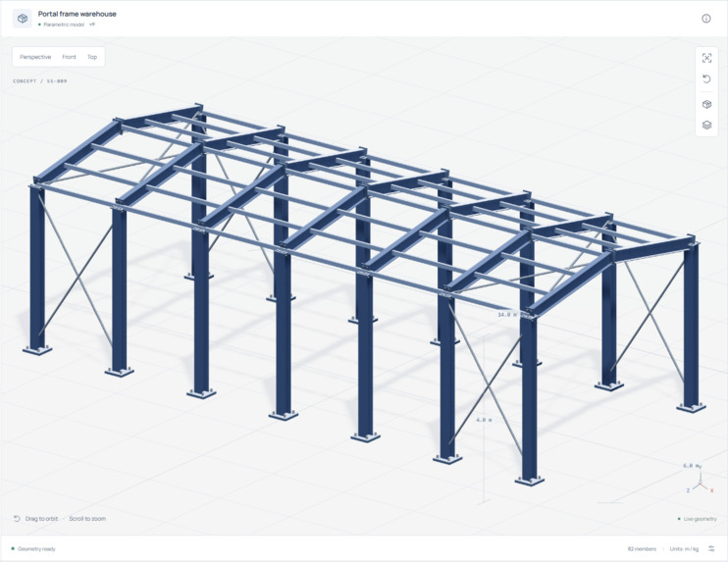This screenshot has width=728, height=562.
Task: Switch to the Perspective view tab
Action: pos(35,57)
